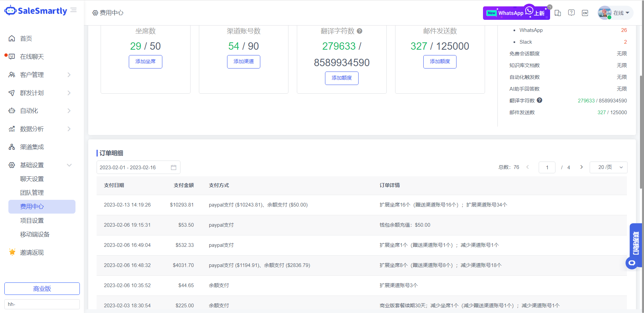Open the help question mark icon in header
Image resolution: width=644 pixels, height=313 pixels.
click(571, 13)
